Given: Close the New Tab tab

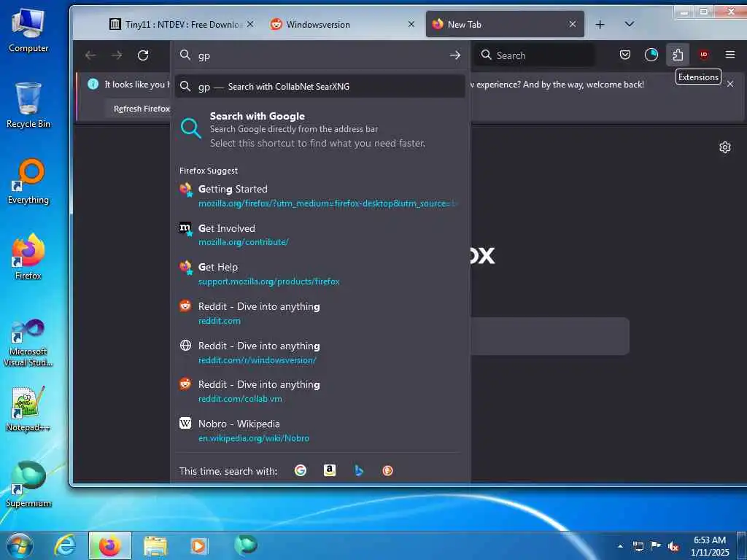Looking at the screenshot, I should pos(573,24).
